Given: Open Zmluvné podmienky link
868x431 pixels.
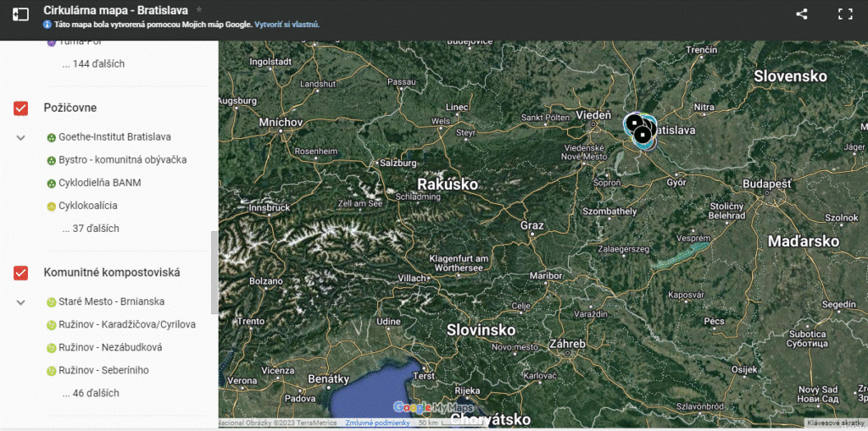Looking at the screenshot, I should [377, 423].
